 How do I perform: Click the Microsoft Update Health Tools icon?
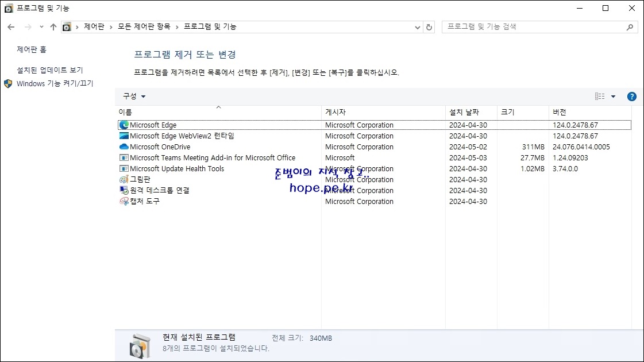click(x=124, y=168)
